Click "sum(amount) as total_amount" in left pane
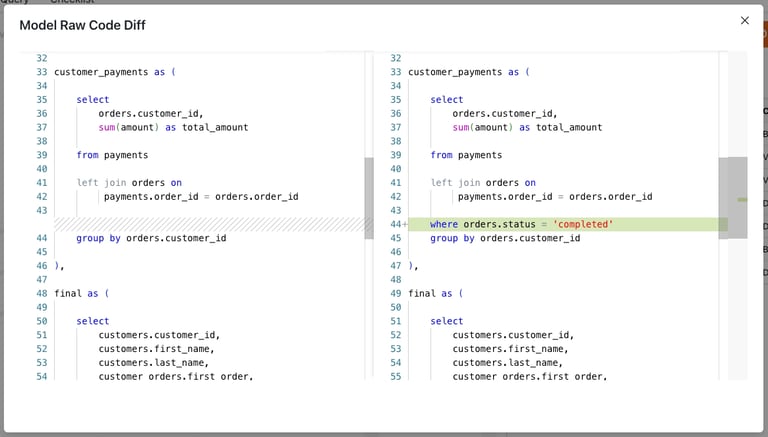The image size is (768, 437). (x=173, y=127)
